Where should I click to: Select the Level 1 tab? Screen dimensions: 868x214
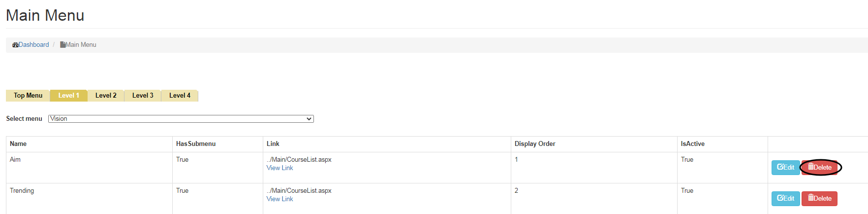click(x=68, y=96)
